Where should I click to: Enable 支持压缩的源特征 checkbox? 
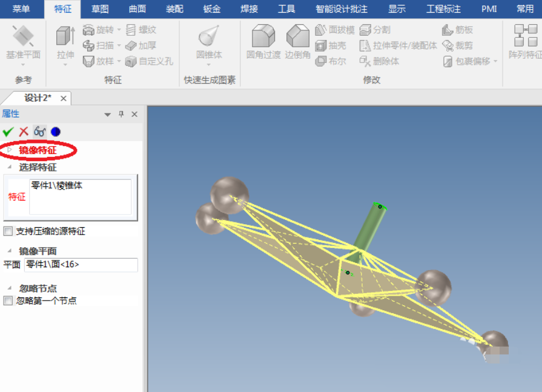[x=7, y=230]
